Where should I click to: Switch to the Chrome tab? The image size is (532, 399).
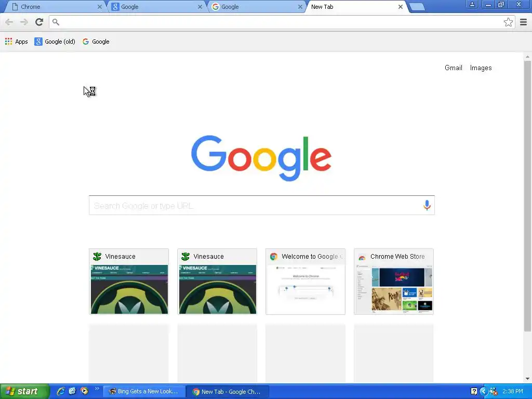(54, 7)
